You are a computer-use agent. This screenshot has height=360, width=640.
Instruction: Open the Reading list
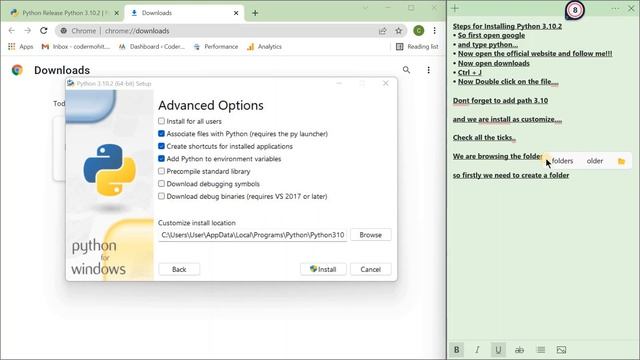[x=417, y=47]
